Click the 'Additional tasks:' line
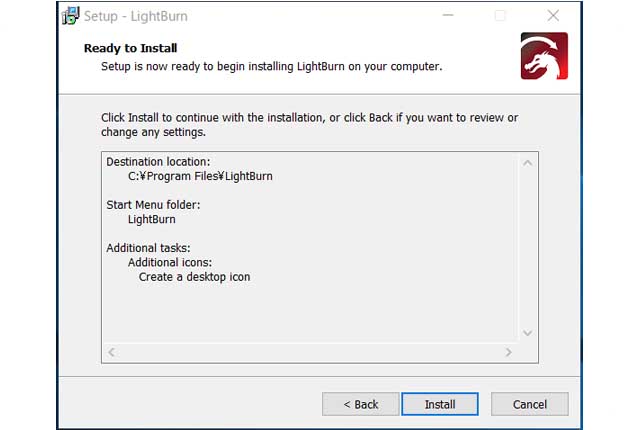 [148, 248]
